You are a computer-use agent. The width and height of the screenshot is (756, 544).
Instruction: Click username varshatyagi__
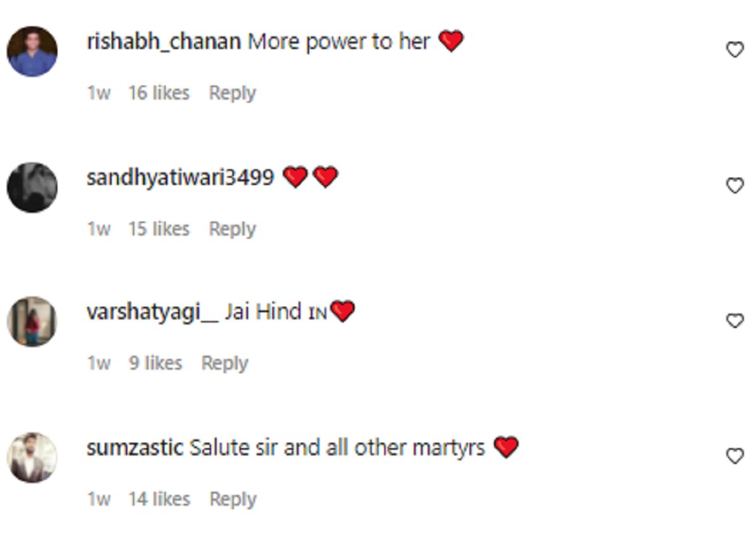[x=152, y=312]
